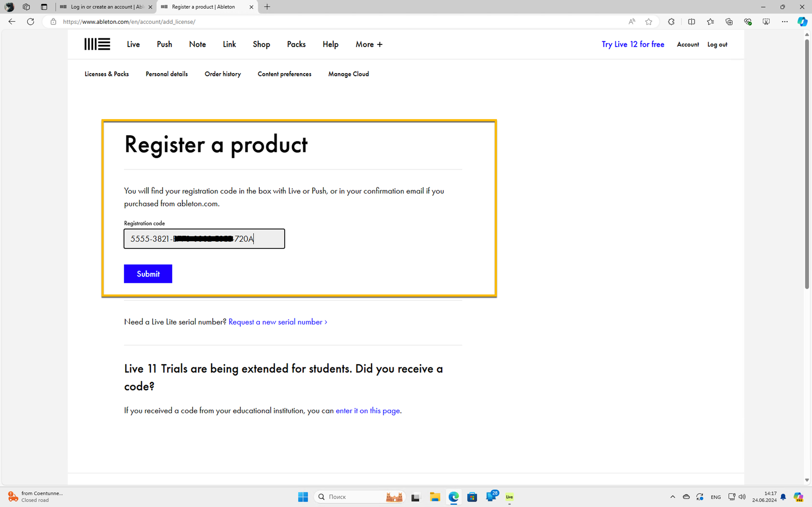Screen dimensions: 812x507
Task: Go to the Shop page
Action: coord(261,44)
